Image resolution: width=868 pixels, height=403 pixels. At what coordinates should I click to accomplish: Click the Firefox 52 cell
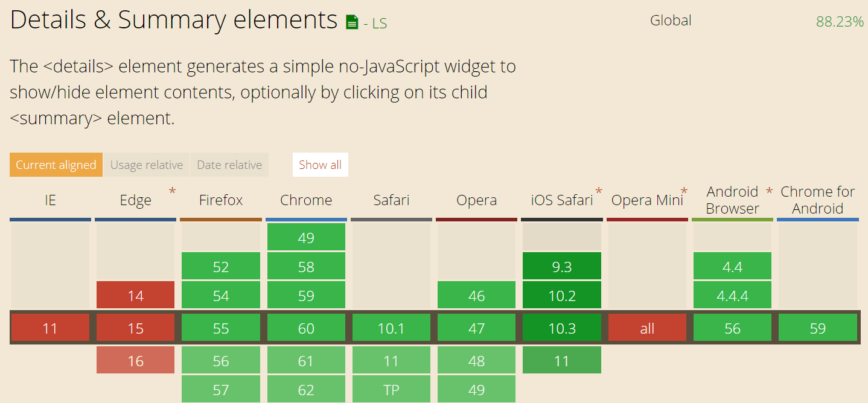point(221,266)
